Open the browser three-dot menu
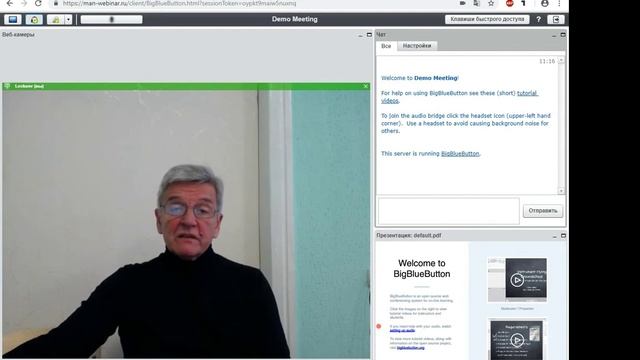640x360 pixels. click(x=559, y=3)
